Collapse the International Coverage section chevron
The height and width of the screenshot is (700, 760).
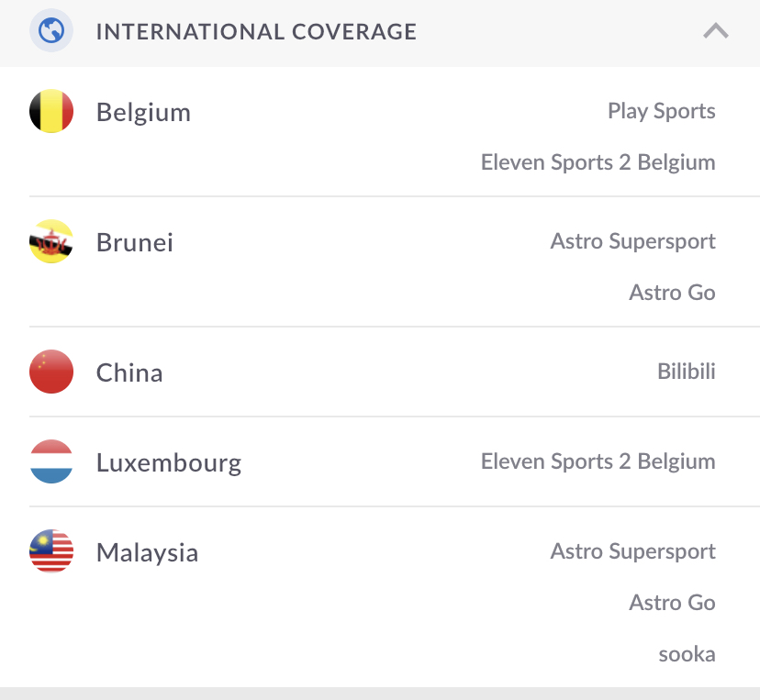coord(715,31)
